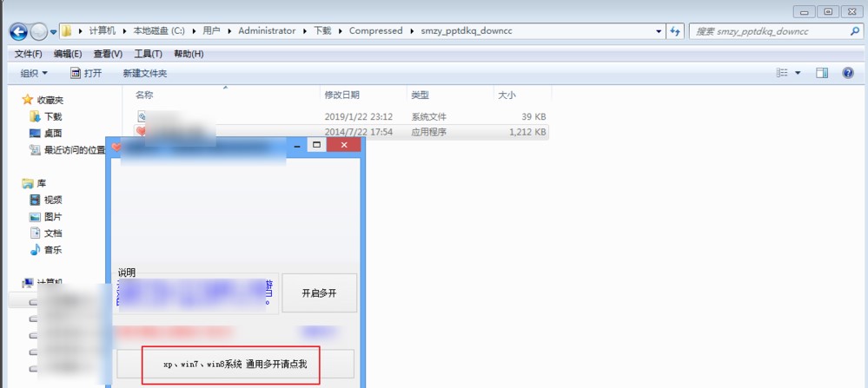
Task: Click the heart icon in dialog titlebar
Action: click(116, 147)
